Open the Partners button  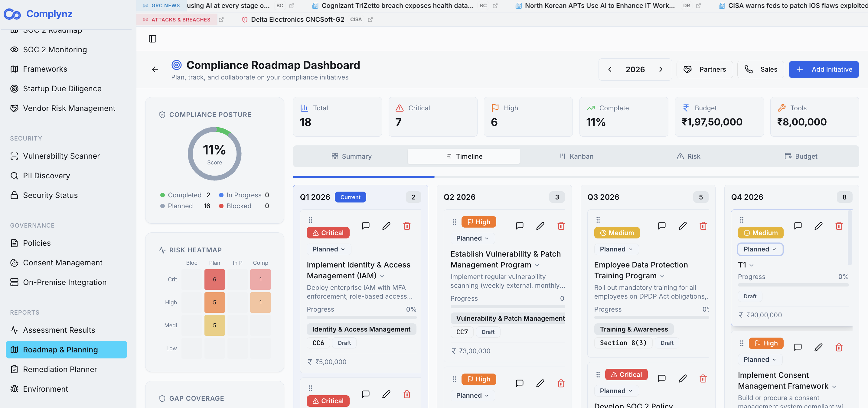pos(705,69)
